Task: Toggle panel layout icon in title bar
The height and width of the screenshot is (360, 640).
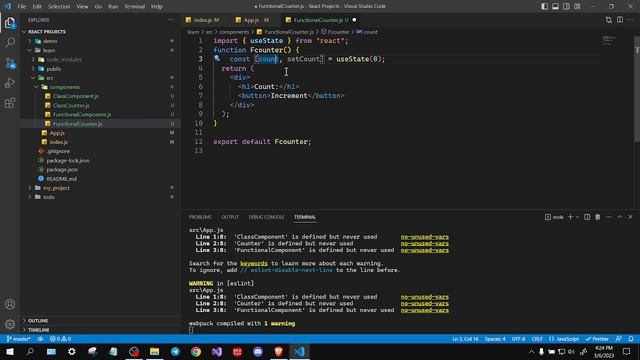Action: 556,6
